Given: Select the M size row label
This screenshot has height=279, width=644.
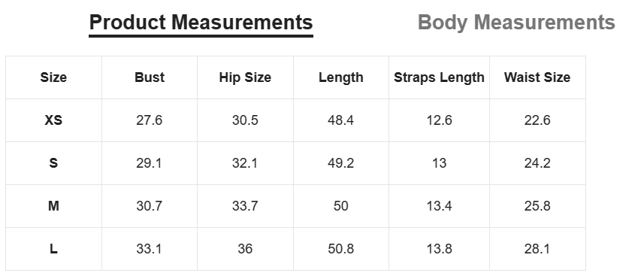Looking at the screenshot, I should 53,206.
